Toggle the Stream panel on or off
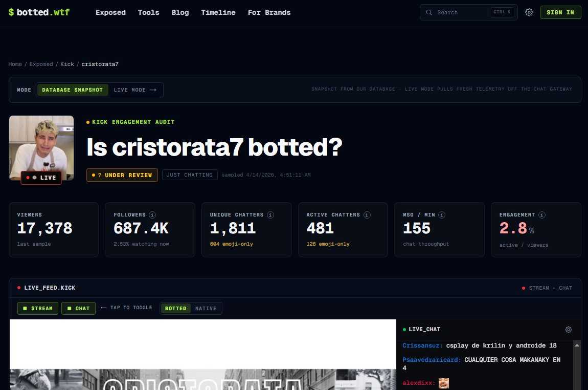 (37, 308)
